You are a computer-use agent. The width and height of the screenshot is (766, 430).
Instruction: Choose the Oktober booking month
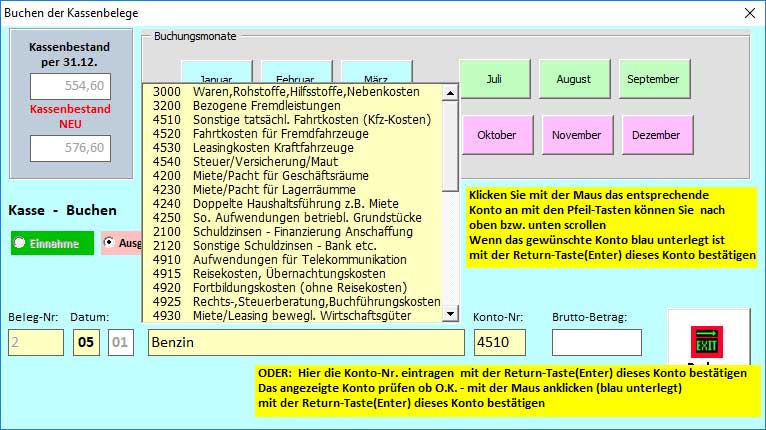(x=497, y=135)
